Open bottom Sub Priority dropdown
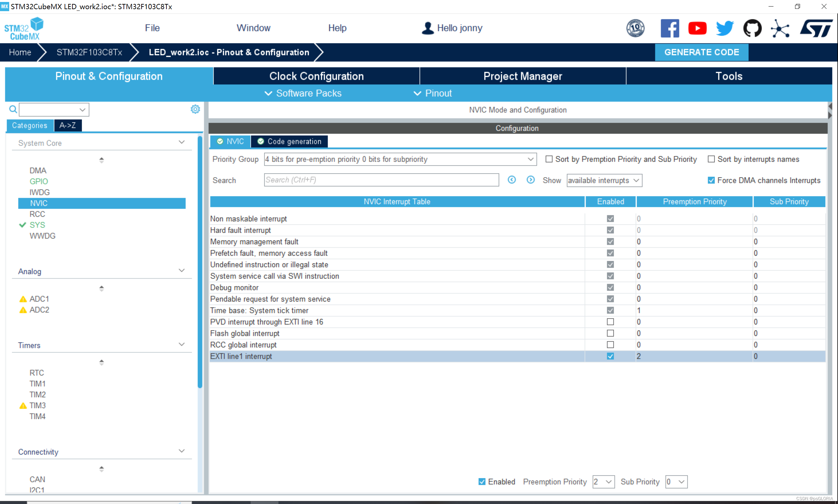This screenshot has width=838, height=504. (676, 482)
